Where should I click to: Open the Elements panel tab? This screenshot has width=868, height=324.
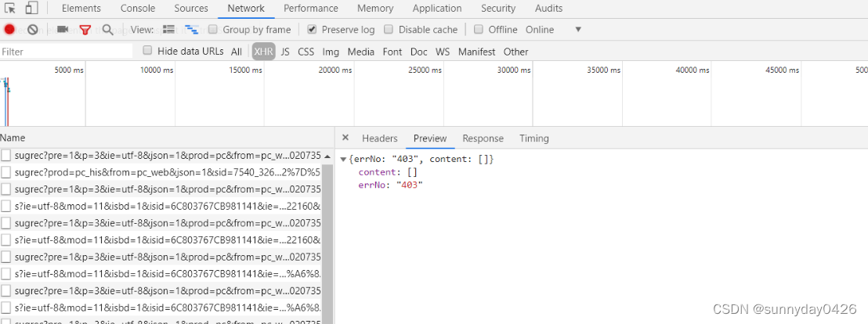point(81,9)
